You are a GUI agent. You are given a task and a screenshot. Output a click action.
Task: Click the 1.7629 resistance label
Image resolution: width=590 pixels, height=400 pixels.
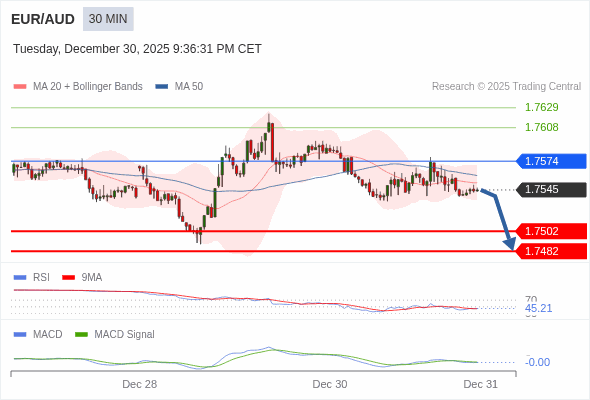pyautogui.click(x=541, y=107)
